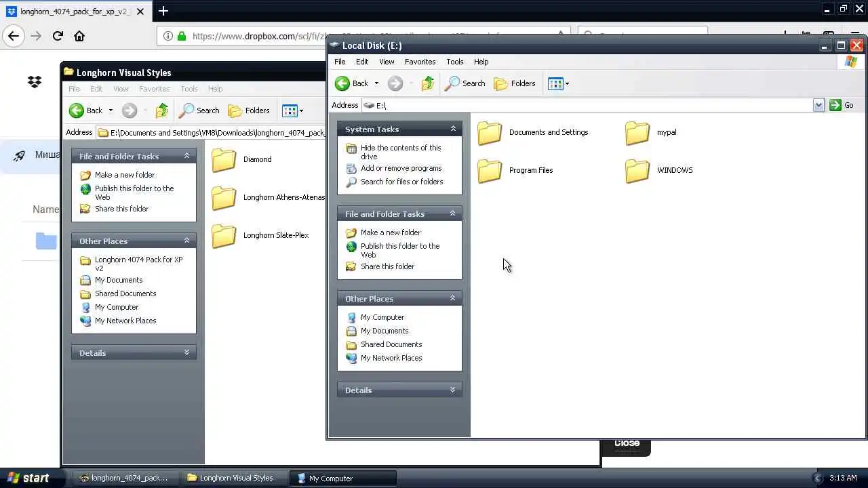The height and width of the screenshot is (488, 868).
Task: Toggle Folders pane in Local Disk (E:) toolbar
Action: point(515,83)
